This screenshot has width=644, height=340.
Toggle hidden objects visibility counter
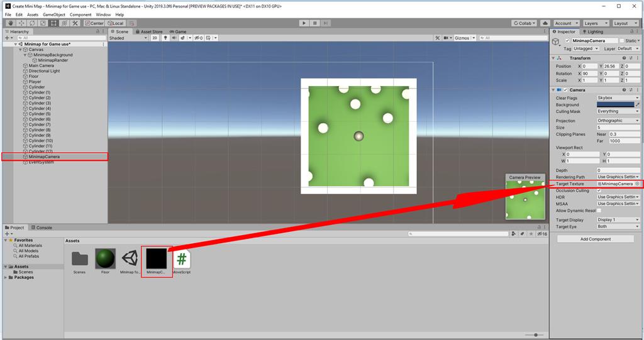(x=199, y=38)
